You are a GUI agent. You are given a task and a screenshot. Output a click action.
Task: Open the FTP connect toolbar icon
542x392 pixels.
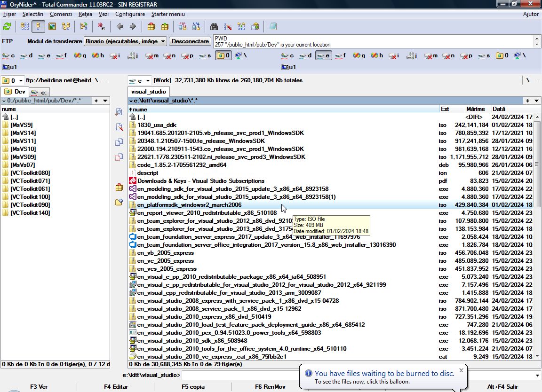[183, 27]
